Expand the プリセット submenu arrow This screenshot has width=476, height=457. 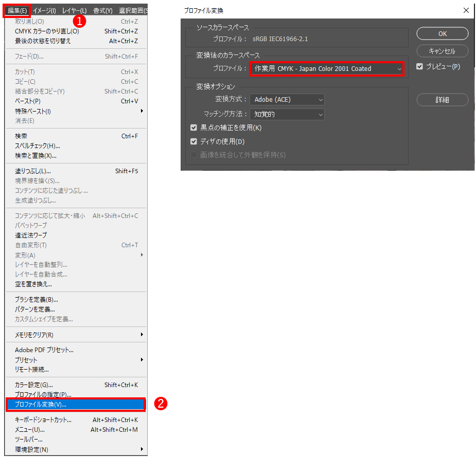coord(142,360)
